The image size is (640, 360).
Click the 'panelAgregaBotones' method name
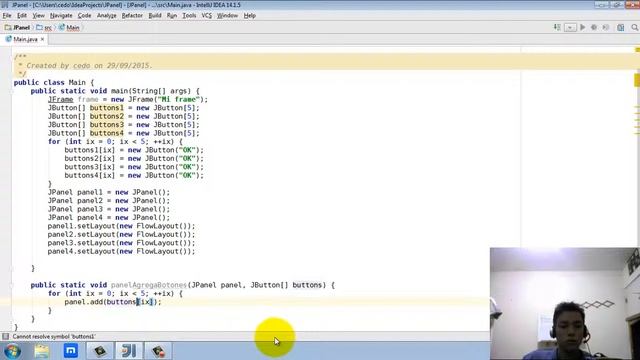149,285
